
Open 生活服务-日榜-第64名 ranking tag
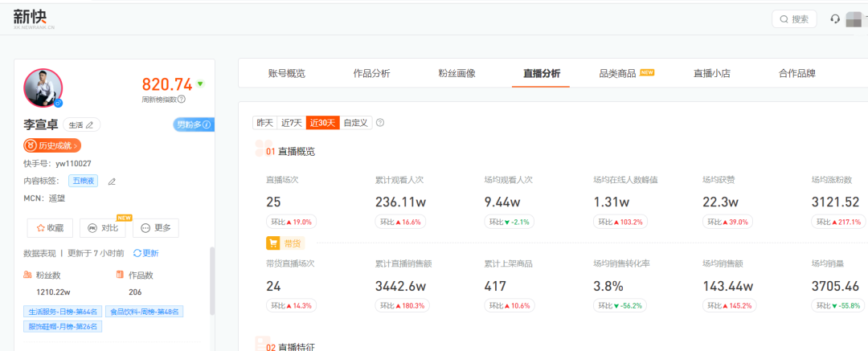click(x=63, y=312)
